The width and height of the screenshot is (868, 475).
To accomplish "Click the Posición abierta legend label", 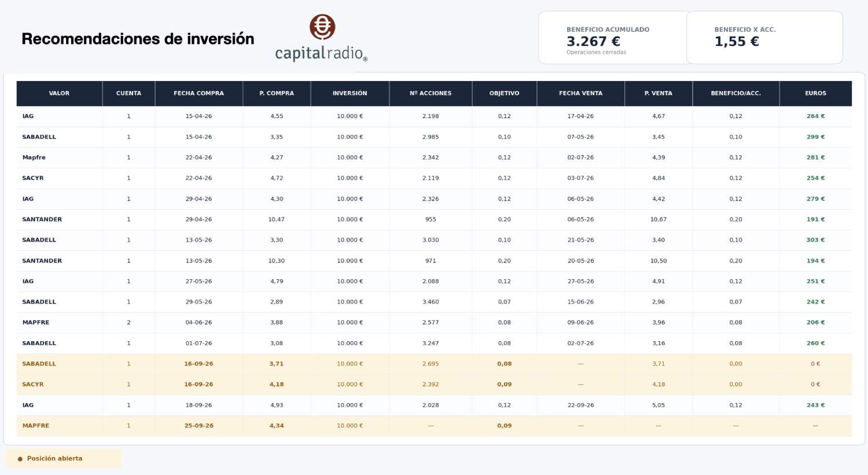I will coord(54,459).
